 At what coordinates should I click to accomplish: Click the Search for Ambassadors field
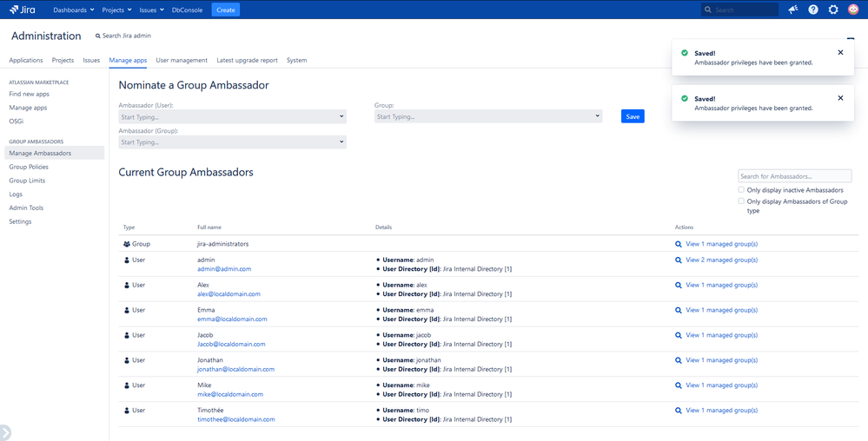tap(795, 176)
